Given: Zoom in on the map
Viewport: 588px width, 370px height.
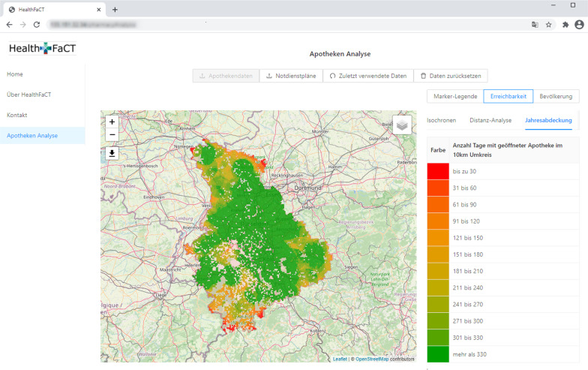Looking at the screenshot, I should click(112, 122).
